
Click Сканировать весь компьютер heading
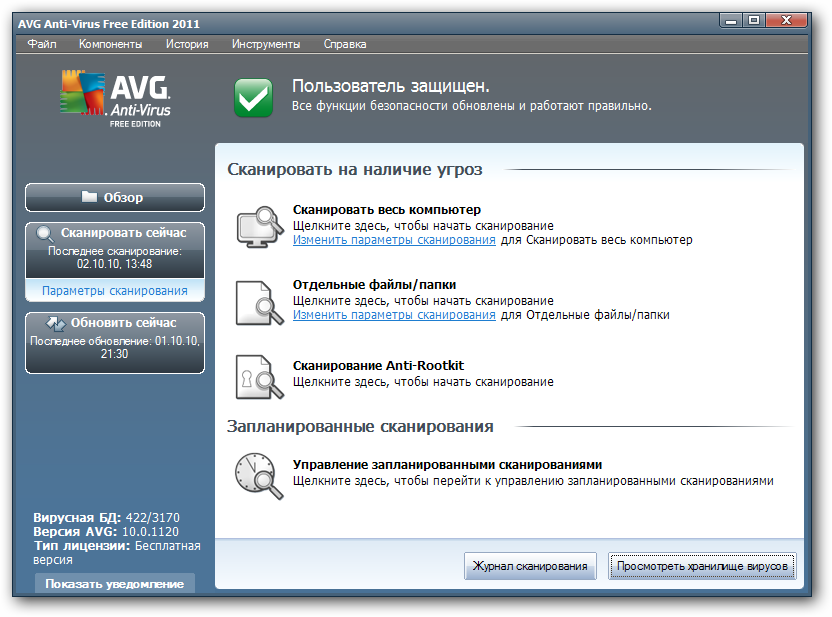pyautogui.click(x=387, y=210)
